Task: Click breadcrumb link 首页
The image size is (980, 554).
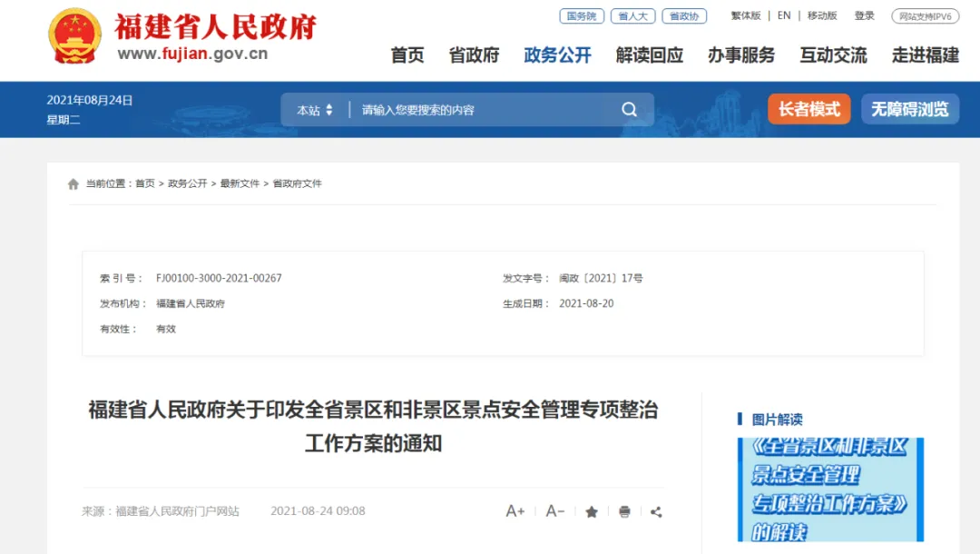Action: [x=145, y=183]
